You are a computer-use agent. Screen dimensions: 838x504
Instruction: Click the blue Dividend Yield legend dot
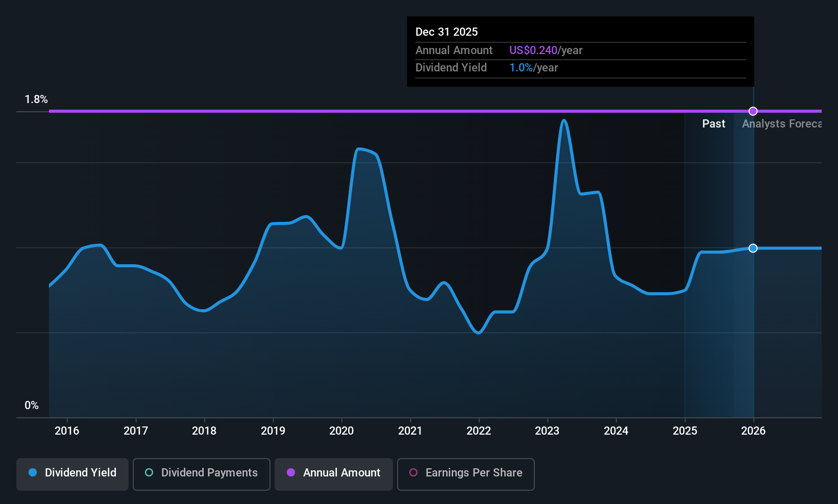point(33,472)
